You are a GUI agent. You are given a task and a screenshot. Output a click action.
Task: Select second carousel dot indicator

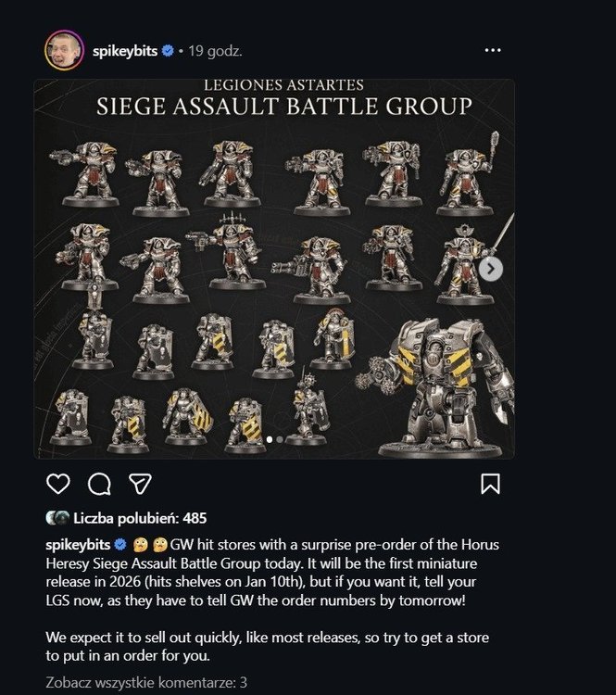[280, 439]
